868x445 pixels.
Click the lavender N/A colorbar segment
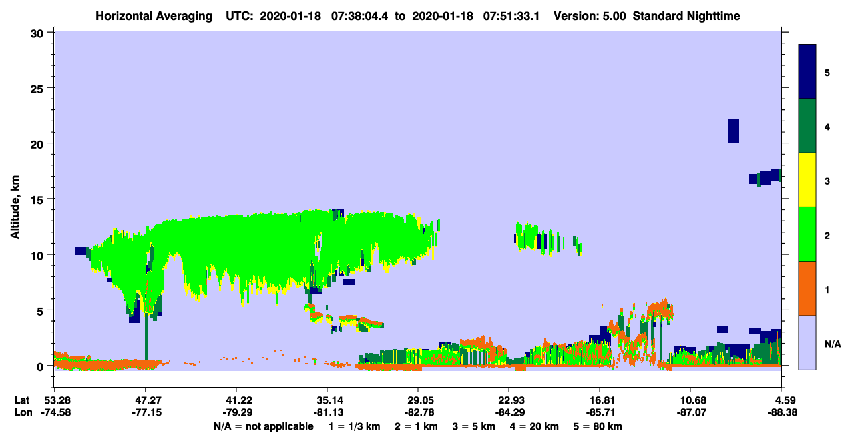(807, 342)
